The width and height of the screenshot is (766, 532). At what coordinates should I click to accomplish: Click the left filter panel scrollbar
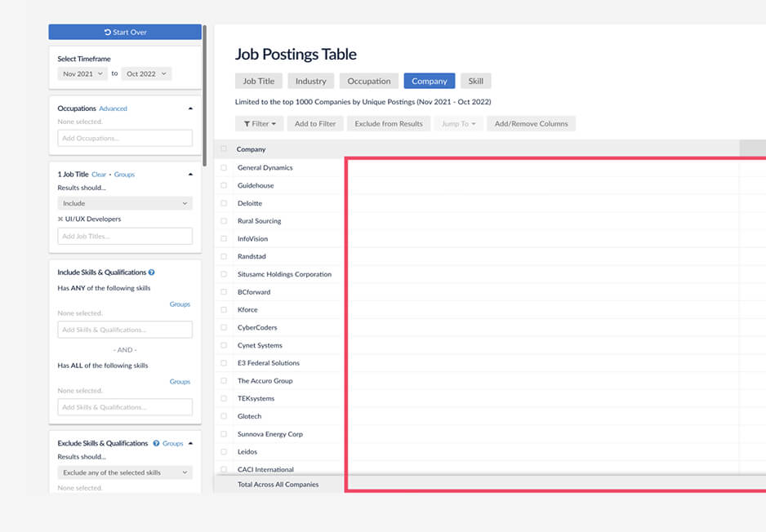[205, 96]
